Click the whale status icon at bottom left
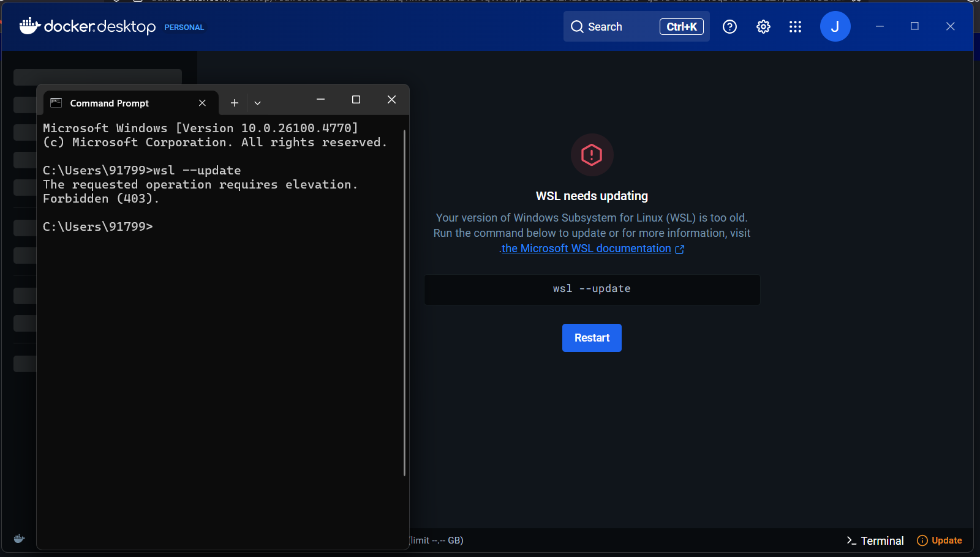 click(19, 539)
